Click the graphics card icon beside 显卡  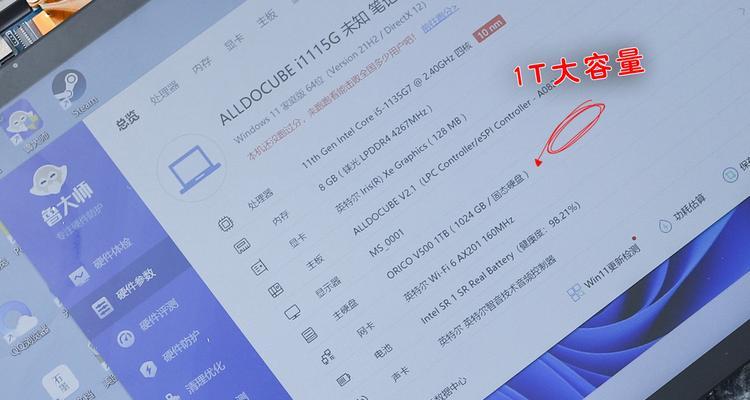(x=259, y=267)
